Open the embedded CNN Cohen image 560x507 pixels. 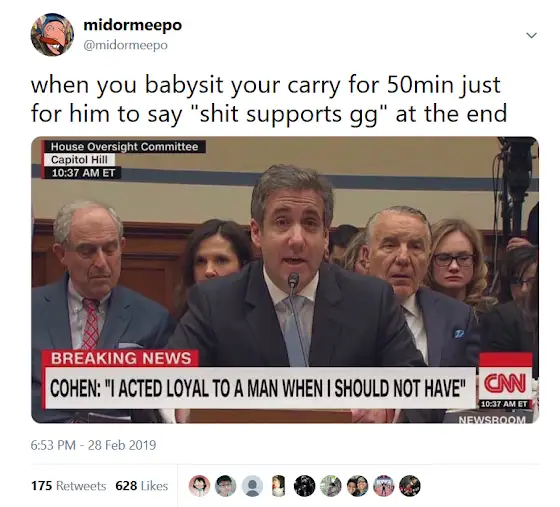[x=285, y=280]
